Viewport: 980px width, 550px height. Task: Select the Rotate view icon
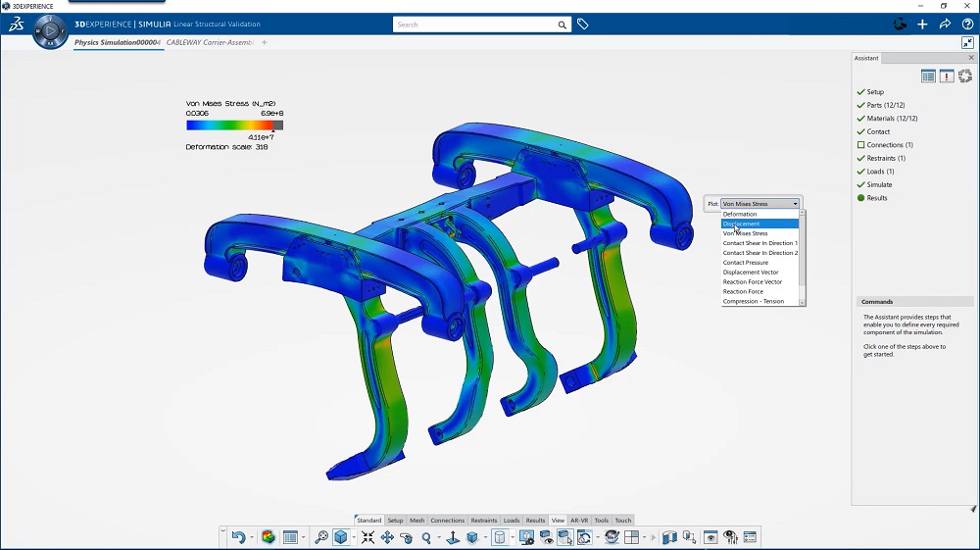coord(407,537)
